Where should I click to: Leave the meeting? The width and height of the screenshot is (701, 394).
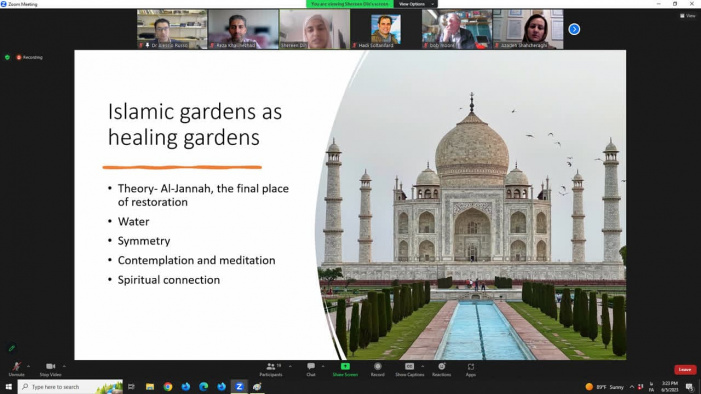pyautogui.click(x=685, y=369)
